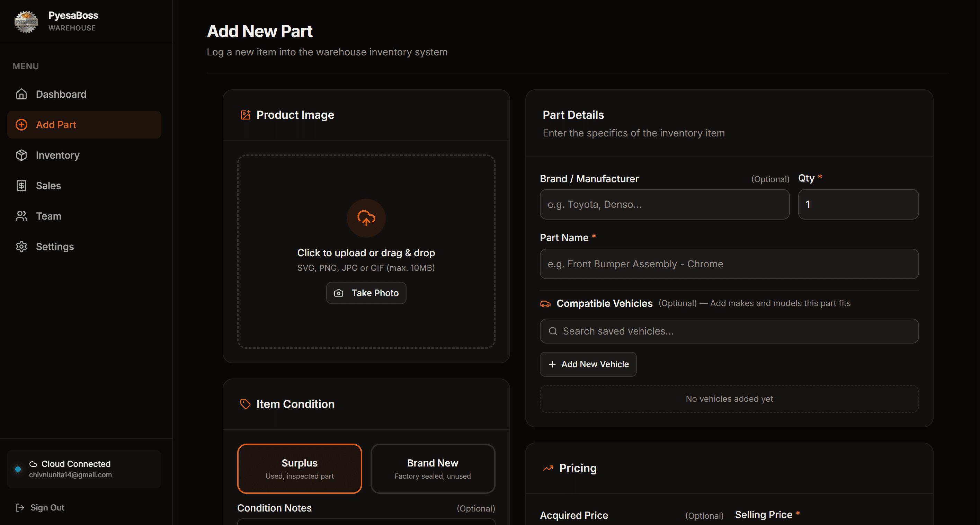The image size is (980, 525).
Task: Click the Take Photo button
Action: click(366, 293)
